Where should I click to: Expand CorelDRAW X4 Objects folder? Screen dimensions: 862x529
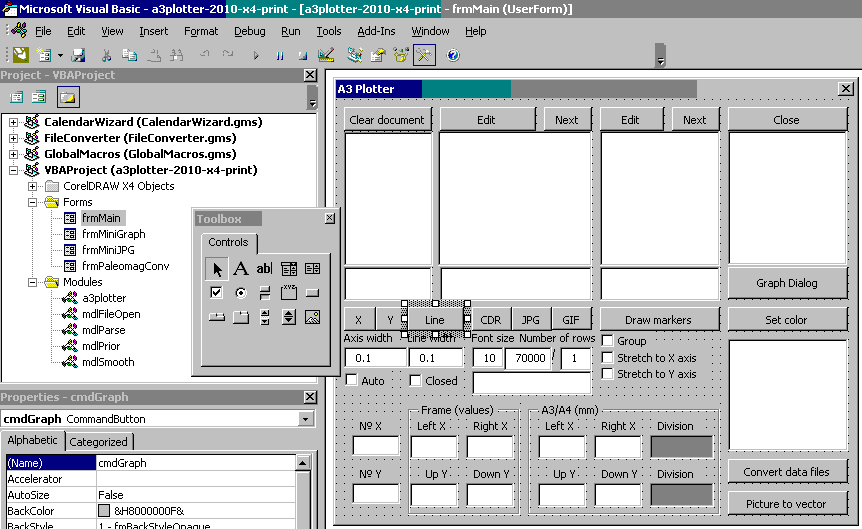pyautogui.click(x=32, y=186)
